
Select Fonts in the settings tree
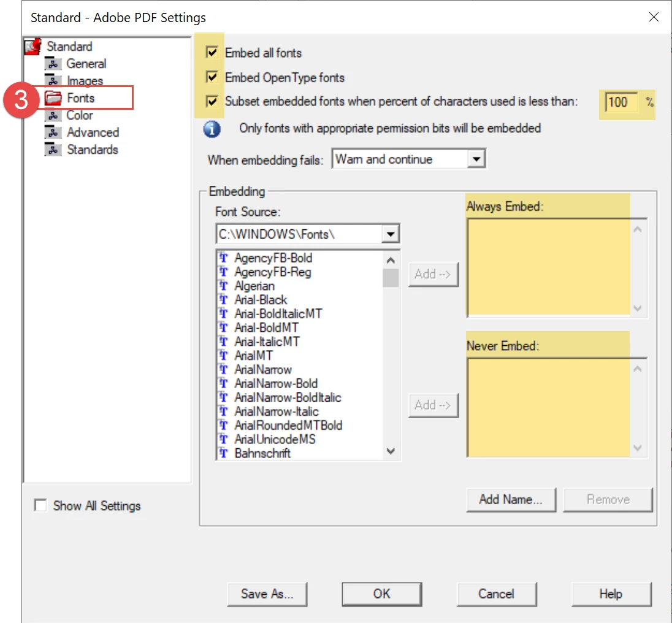80,97
